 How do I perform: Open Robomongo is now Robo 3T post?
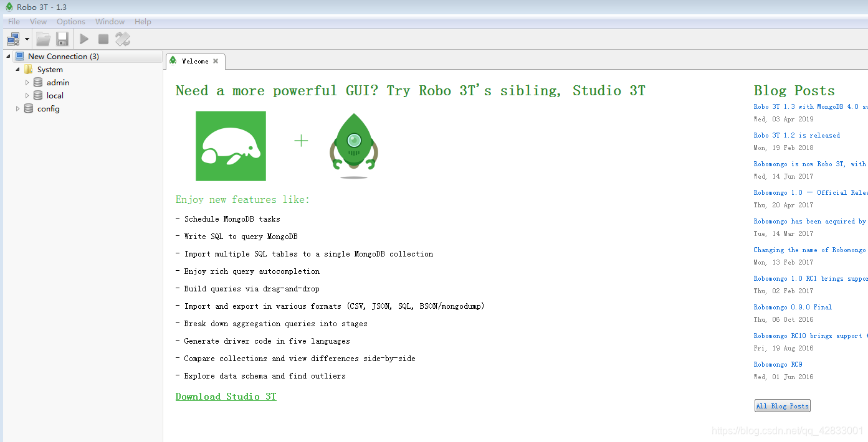coord(810,164)
